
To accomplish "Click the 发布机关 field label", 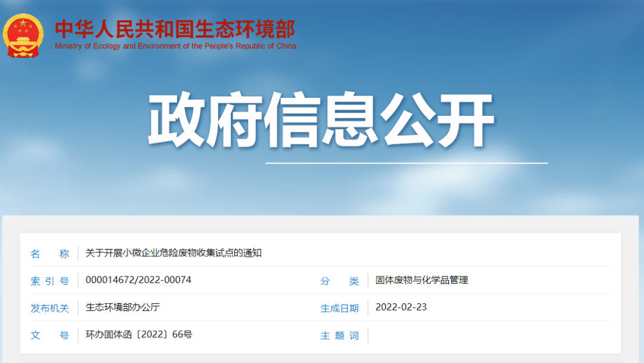I will (x=49, y=309).
